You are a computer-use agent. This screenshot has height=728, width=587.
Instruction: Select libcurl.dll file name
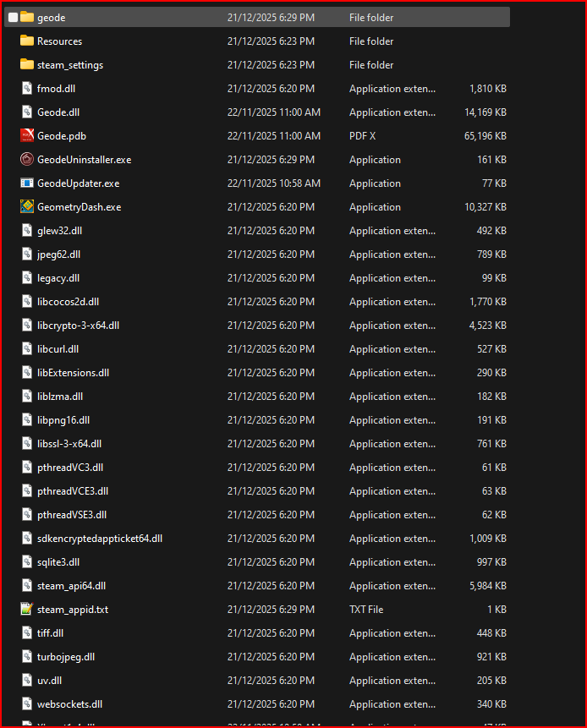(58, 349)
